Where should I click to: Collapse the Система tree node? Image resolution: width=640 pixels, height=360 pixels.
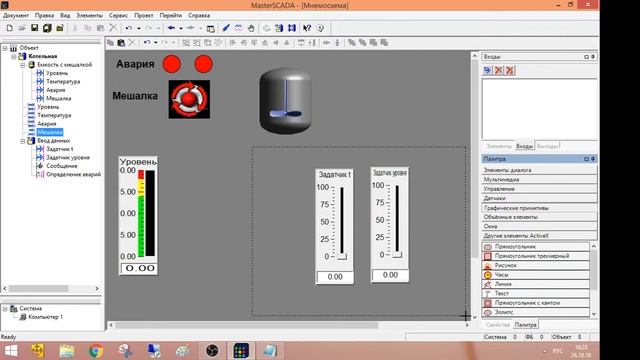click(x=5, y=309)
